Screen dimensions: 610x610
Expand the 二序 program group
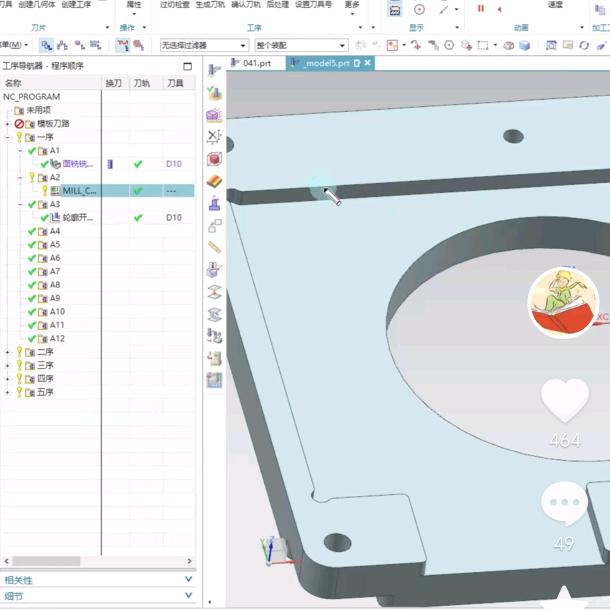[x=8, y=352]
